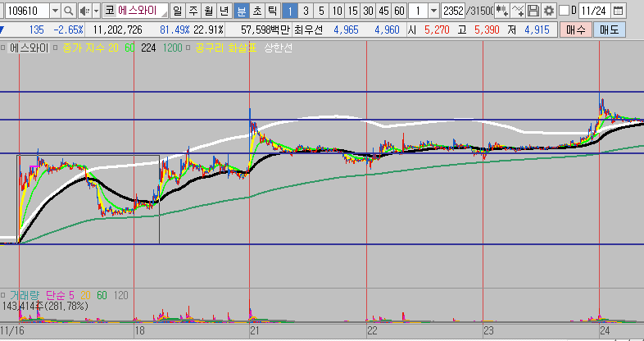Click the 상한선 legend label
Screen dimensions: 644x341
pyautogui.click(x=278, y=48)
